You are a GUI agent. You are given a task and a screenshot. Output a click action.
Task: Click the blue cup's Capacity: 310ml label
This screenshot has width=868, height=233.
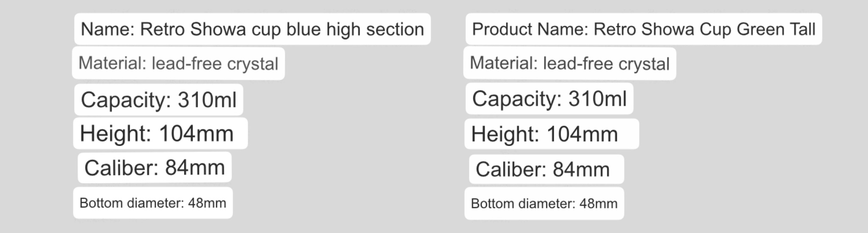(x=159, y=100)
